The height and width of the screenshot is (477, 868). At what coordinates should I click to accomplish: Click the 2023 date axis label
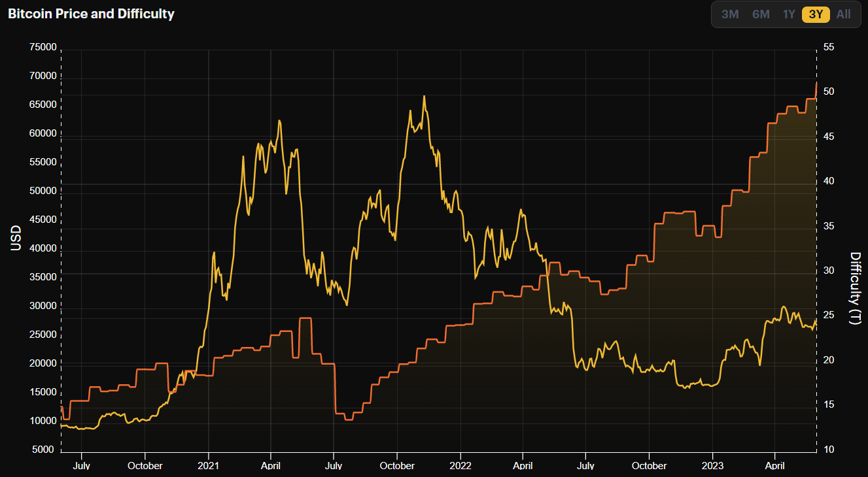[712, 466]
